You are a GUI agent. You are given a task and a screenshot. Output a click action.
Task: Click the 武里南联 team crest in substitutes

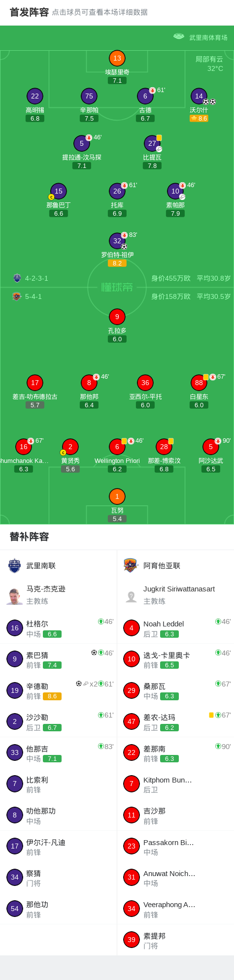(15, 565)
